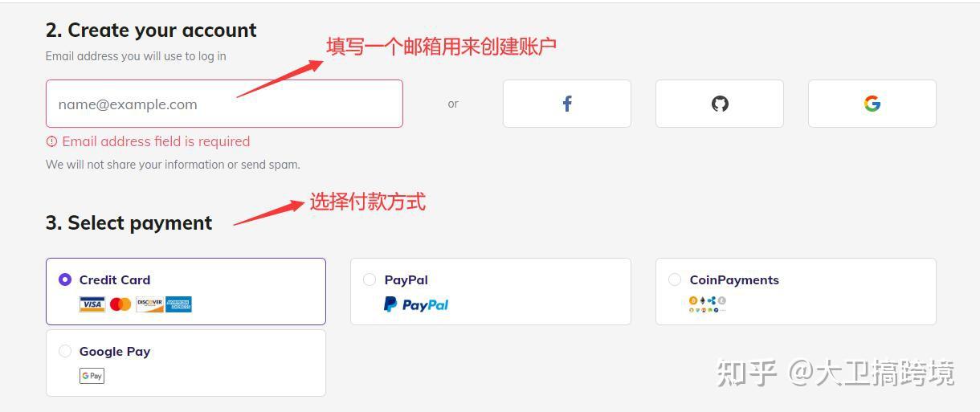Viewport: 980px width, 412px height.
Task: Focus the name@example.com email field
Action: click(x=224, y=104)
